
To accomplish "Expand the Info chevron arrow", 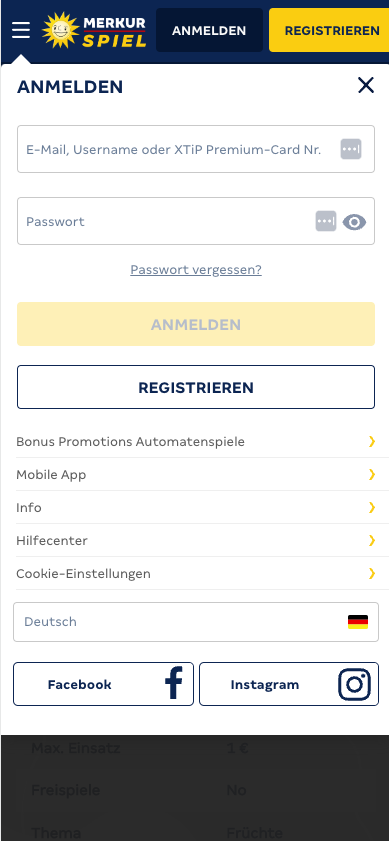I will pyautogui.click(x=372, y=507).
